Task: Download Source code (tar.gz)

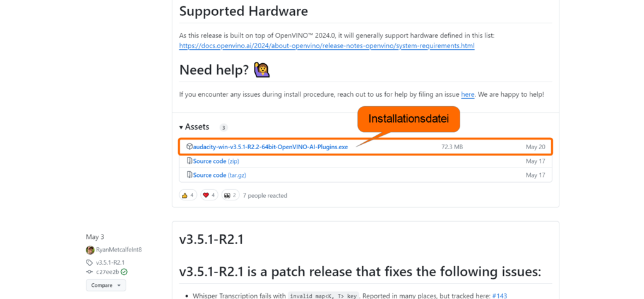Action: (x=219, y=175)
